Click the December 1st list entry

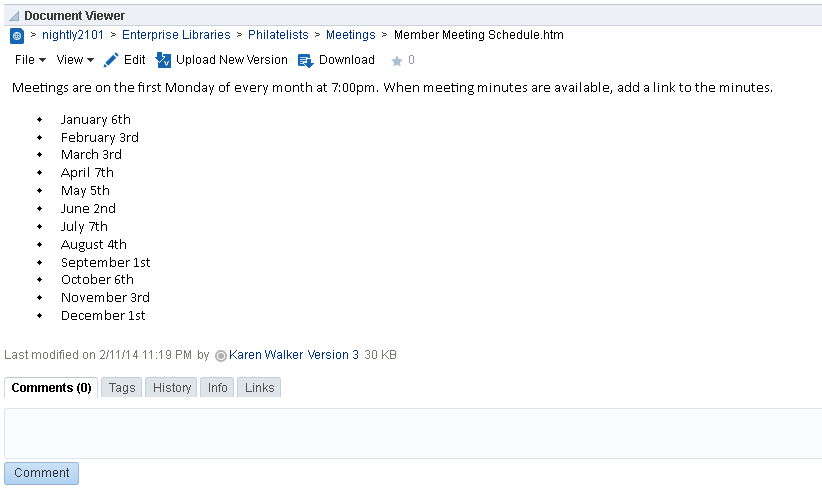[103, 315]
